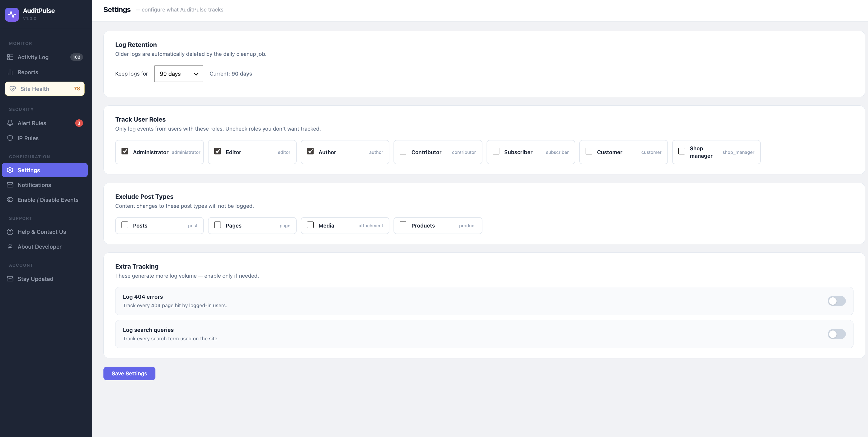Click 'Current: 90 days' text
The width and height of the screenshot is (868, 437).
pos(231,73)
